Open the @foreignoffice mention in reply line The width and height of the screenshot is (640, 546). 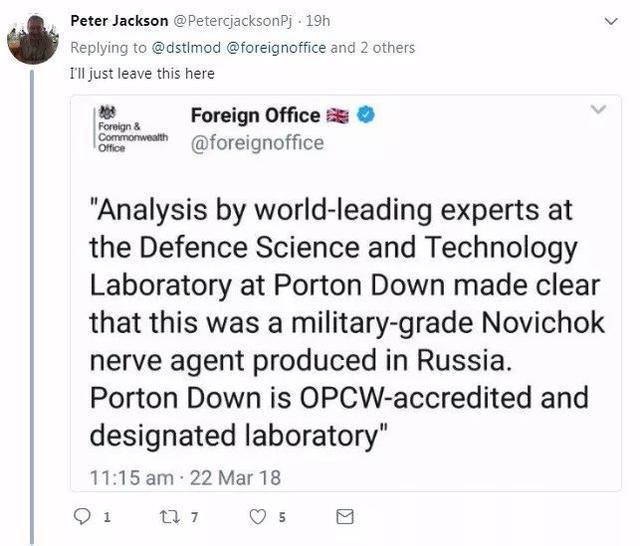[x=269, y=47]
